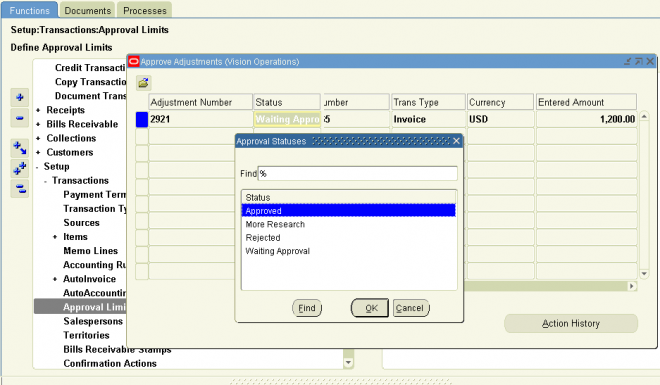The height and width of the screenshot is (385, 660).
Task: Click the Invoice trans type cell
Action: (x=428, y=119)
